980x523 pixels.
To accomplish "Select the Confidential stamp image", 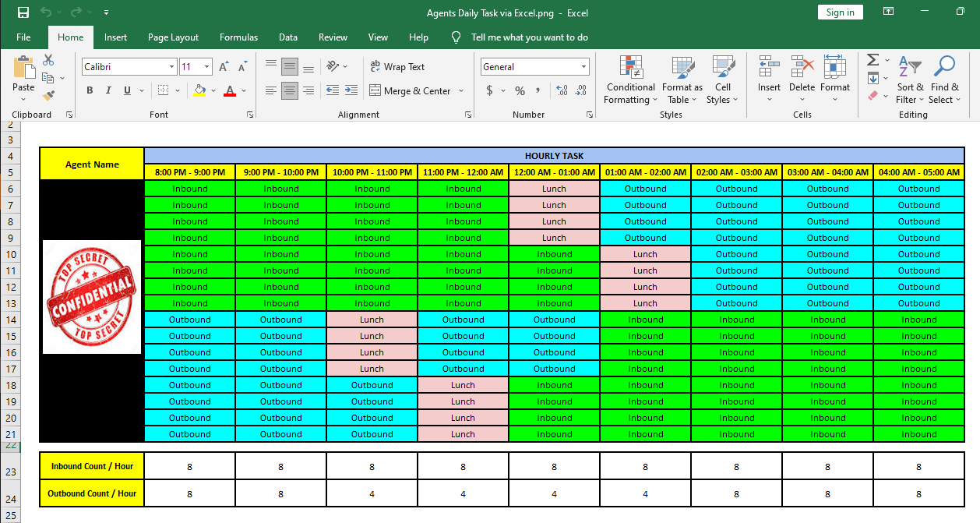I will coord(92,296).
